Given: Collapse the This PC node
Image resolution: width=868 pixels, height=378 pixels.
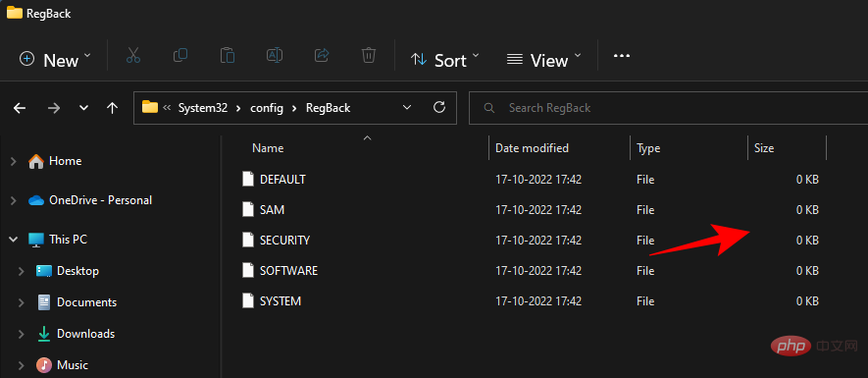Looking at the screenshot, I should click(14, 240).
